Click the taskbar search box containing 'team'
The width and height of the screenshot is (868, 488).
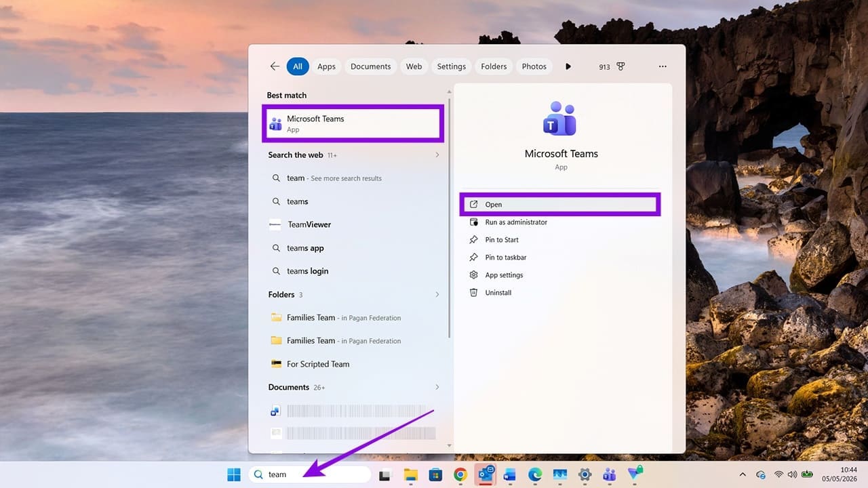310,474
